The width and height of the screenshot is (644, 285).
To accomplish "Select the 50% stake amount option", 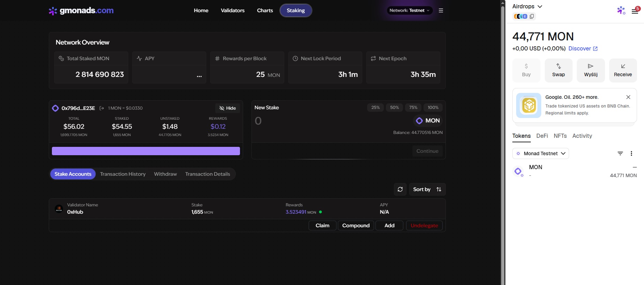I will click(x=394, y=108).
